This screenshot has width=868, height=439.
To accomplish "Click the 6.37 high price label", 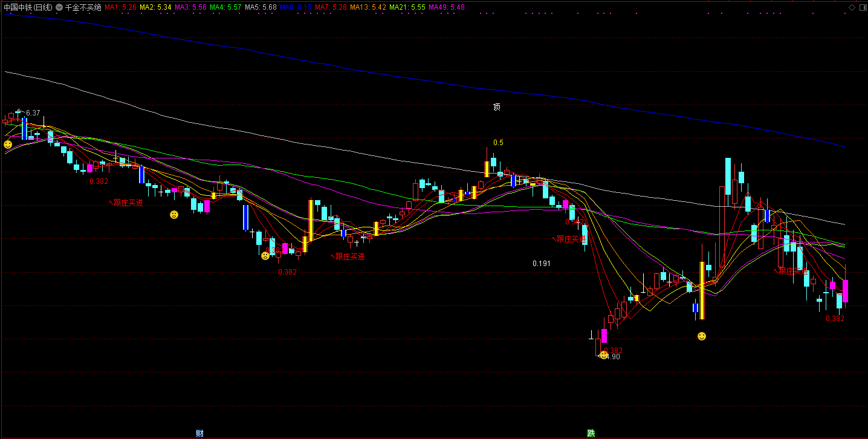I will click(x=33, y=113).
